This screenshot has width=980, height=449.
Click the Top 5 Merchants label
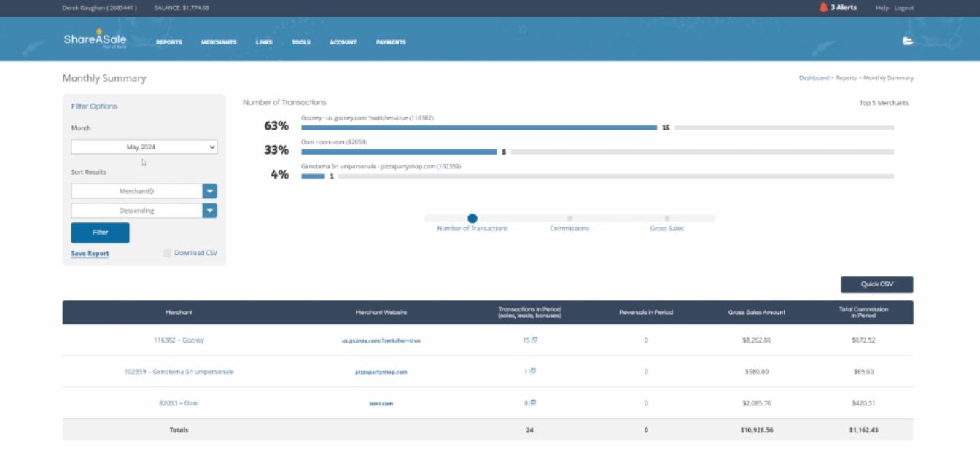tap(884, 103)
